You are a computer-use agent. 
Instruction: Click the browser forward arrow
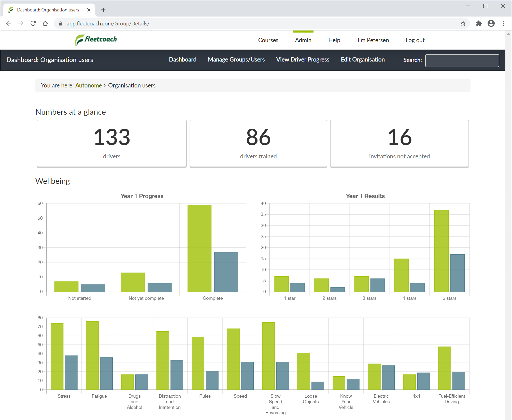pyautogui.click(x=21, y=23)
